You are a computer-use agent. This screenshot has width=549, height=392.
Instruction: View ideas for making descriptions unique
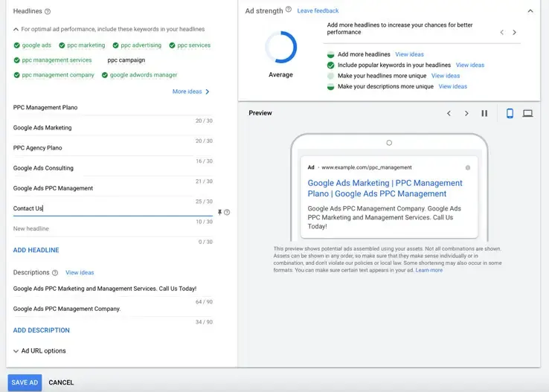pyautogui.click(x=453, y=86)
